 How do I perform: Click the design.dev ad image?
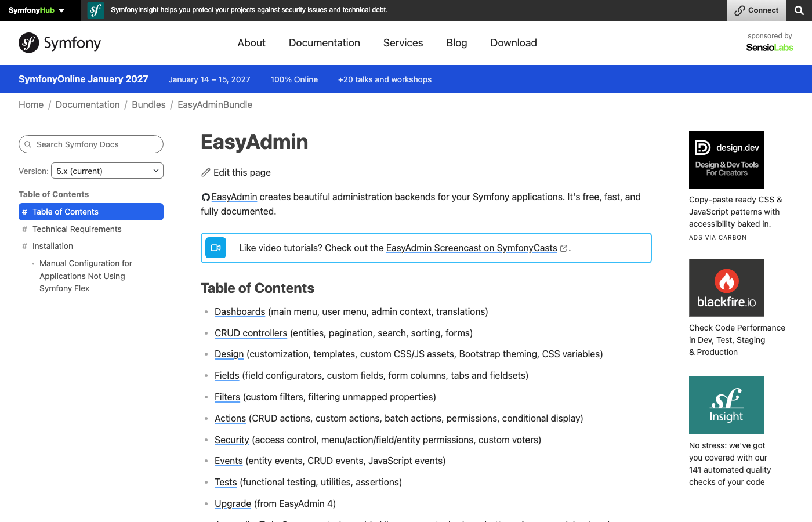[726, 159]
